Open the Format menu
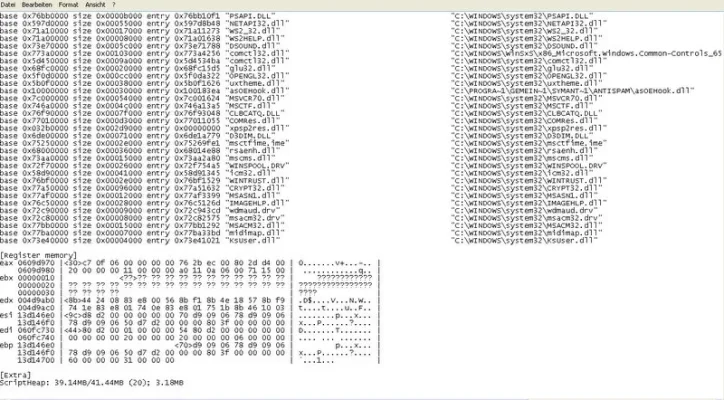Viewport: 724px width, 400px height. coord(68,5)
